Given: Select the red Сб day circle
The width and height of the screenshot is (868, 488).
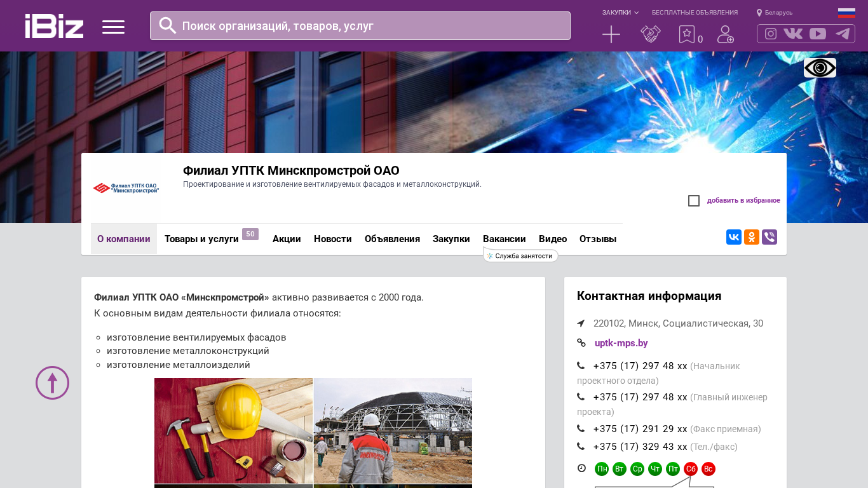Looking at the screenshot, I should [x=691, y=469].
